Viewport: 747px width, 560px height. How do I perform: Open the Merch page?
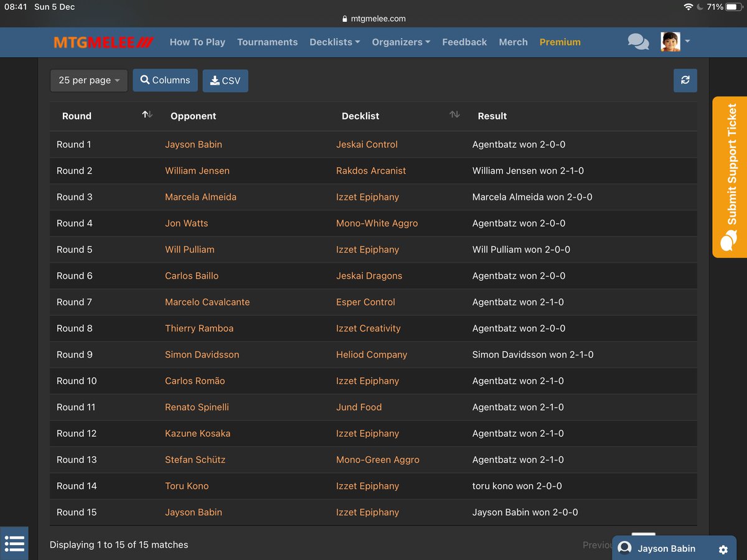pyautogui.click(x=513, y=42)
